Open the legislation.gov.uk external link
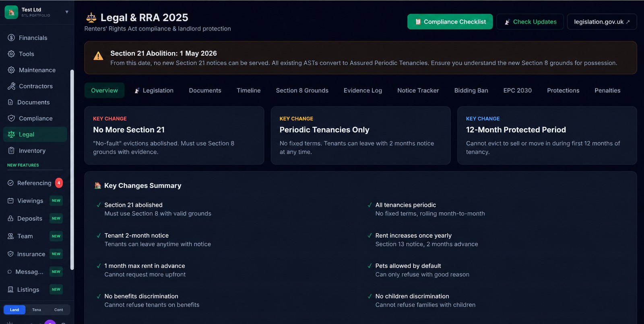Image resolution: width=644 pixels, height=324 pixels. pyautogui.click(x=602, y=22)
